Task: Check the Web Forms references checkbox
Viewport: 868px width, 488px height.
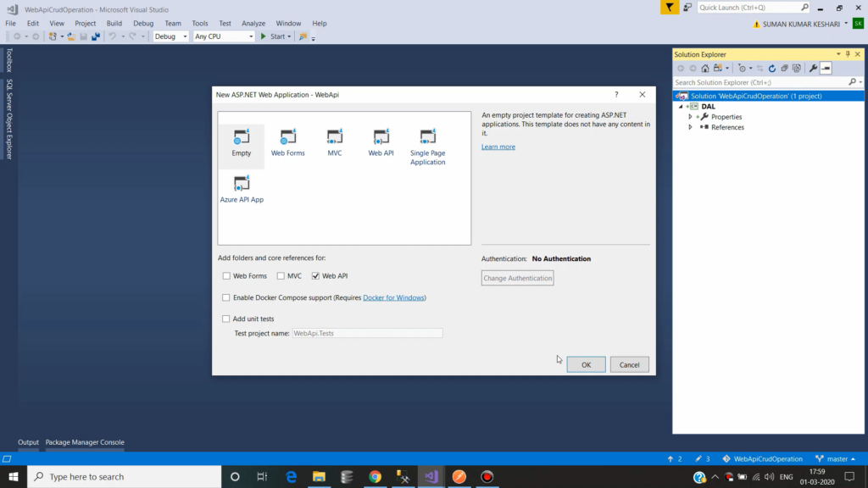Action: pyautogui.click(x=226, y=275)
